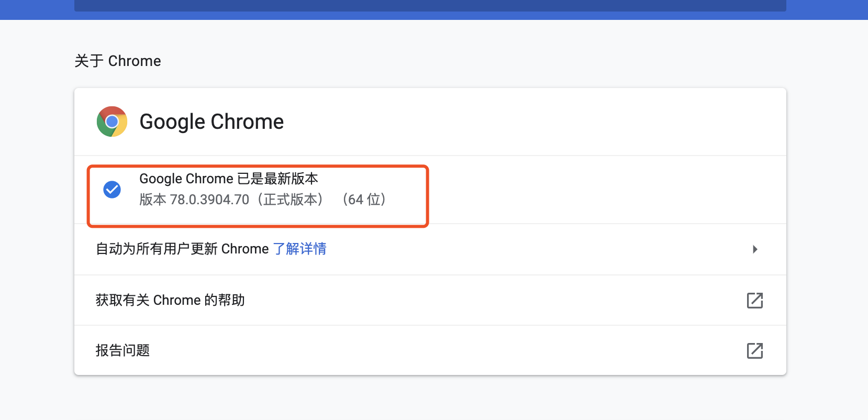Click the blue checkmark status icon

pos(112,190)
